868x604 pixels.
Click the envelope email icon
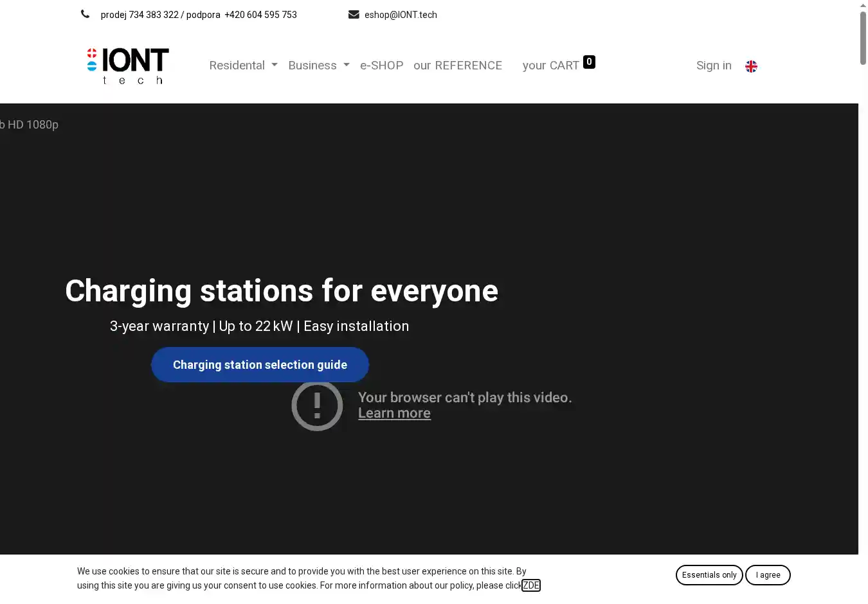354,14
